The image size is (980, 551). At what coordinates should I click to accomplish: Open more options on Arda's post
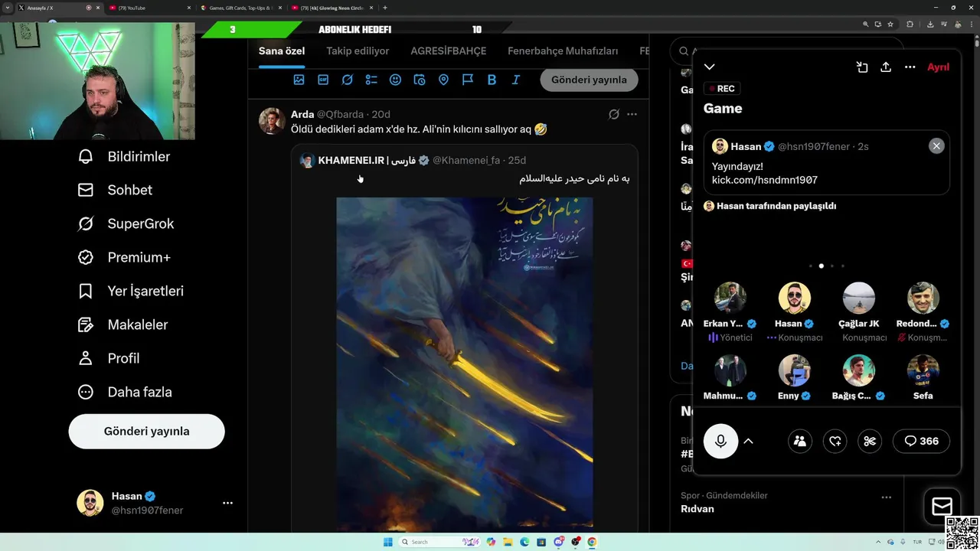coord(632,114)
